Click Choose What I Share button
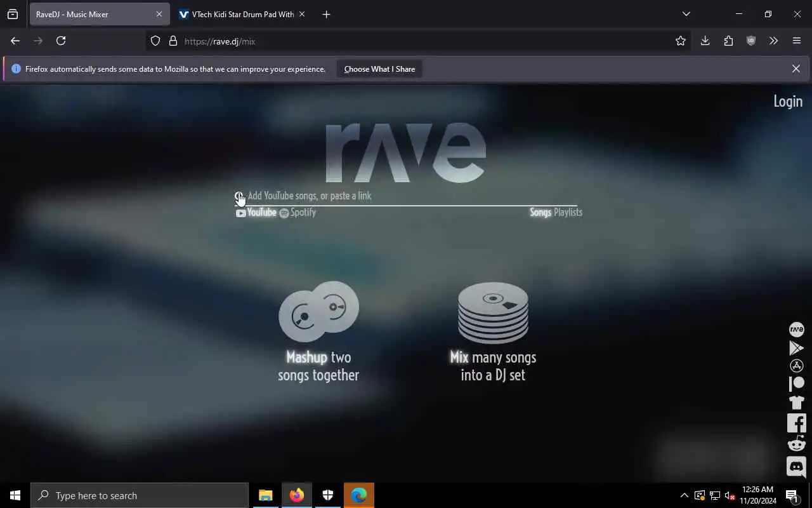The image size is (812, 508). pyautogui.click(x=379, y=69)
